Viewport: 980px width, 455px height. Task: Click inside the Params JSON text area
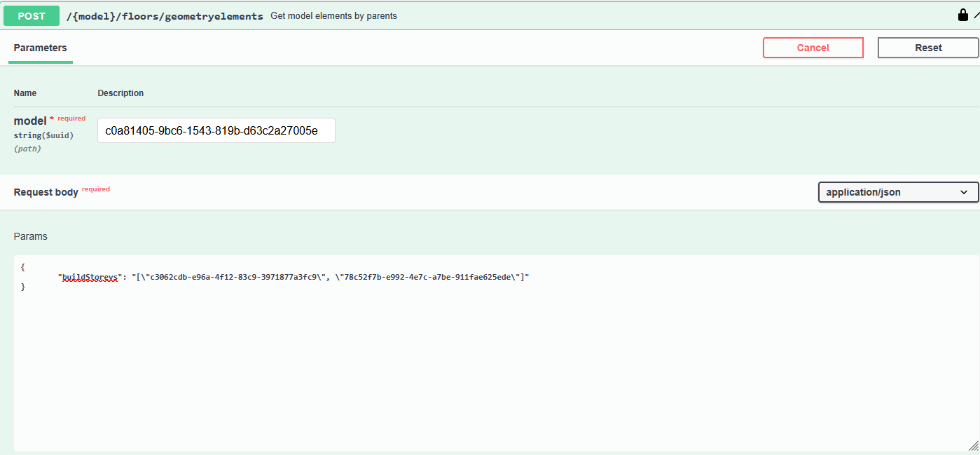point(490,365)
